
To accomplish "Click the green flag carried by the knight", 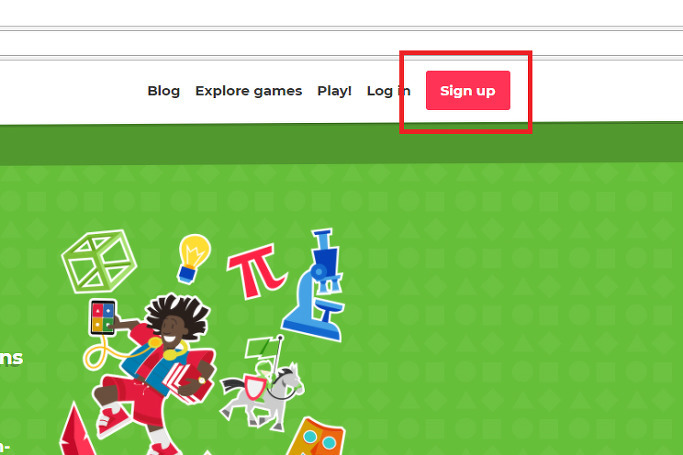I will coord(260,348).
